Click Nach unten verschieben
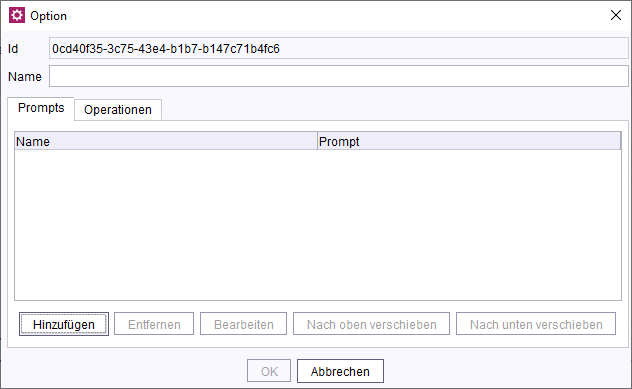Image resolution: width=632 pixels, height=389 pixels. (536, 324)
